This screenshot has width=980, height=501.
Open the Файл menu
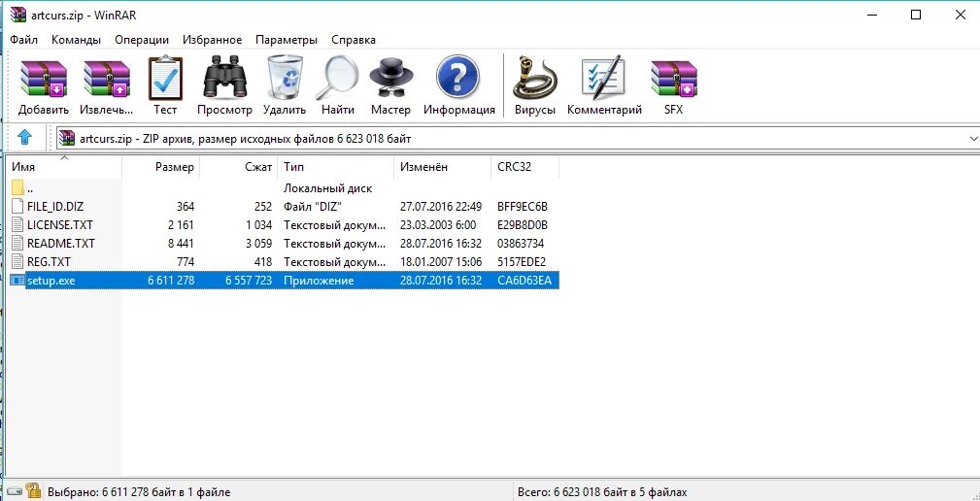pyautogui.click(x=23, y=40)
